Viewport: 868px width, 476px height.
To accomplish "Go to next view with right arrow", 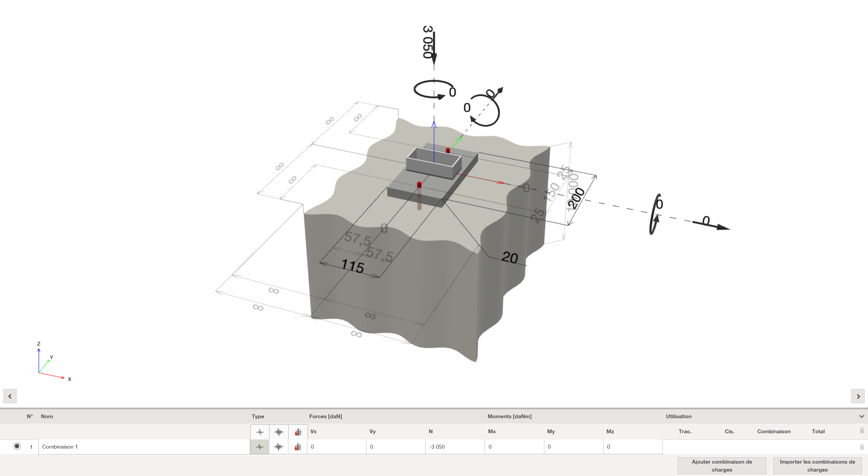I will point(858,396).
